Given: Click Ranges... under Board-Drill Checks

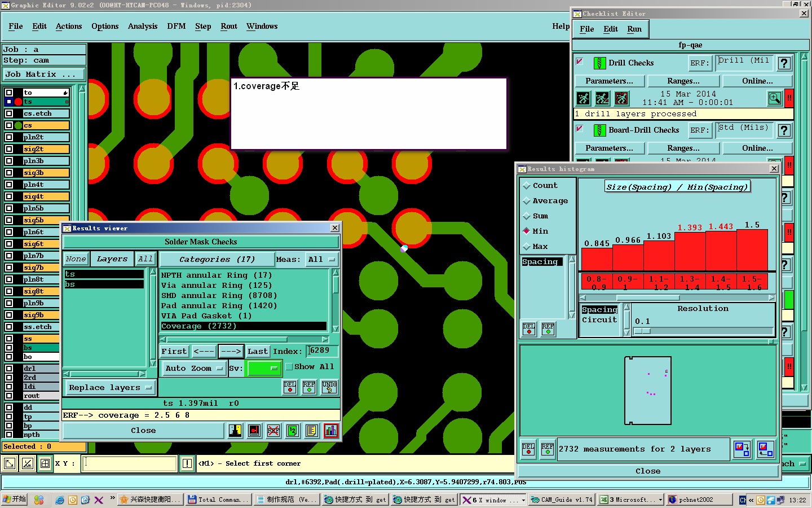Looking at the screenshot, I should click(683, 148).
